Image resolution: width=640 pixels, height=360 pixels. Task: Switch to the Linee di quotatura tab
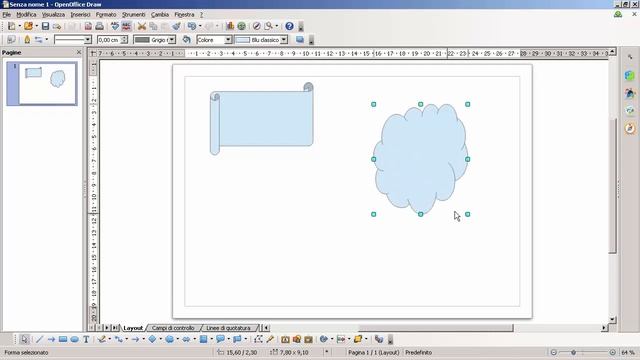228,328
